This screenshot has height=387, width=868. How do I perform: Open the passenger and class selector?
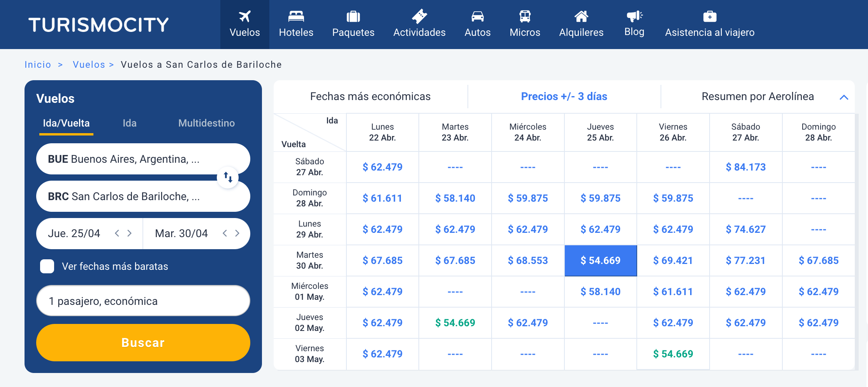[x=143, y=301]
